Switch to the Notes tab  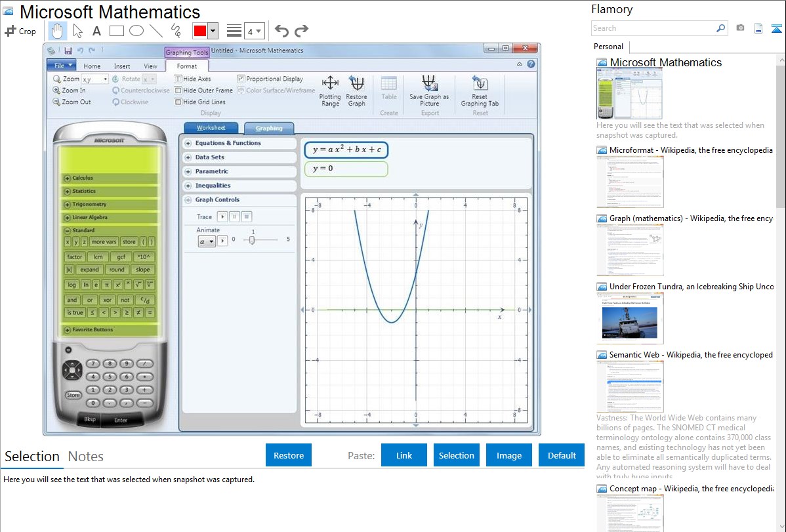click(x=86, y=457)
